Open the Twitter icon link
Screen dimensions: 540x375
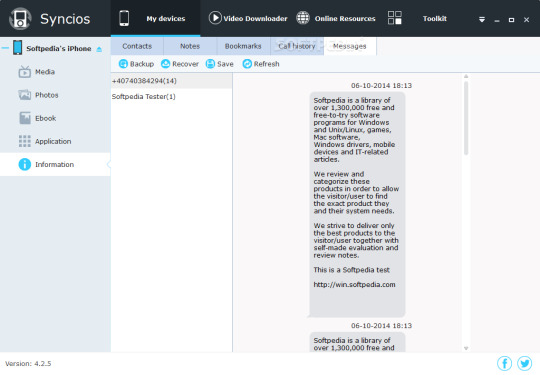coord(525,363)
